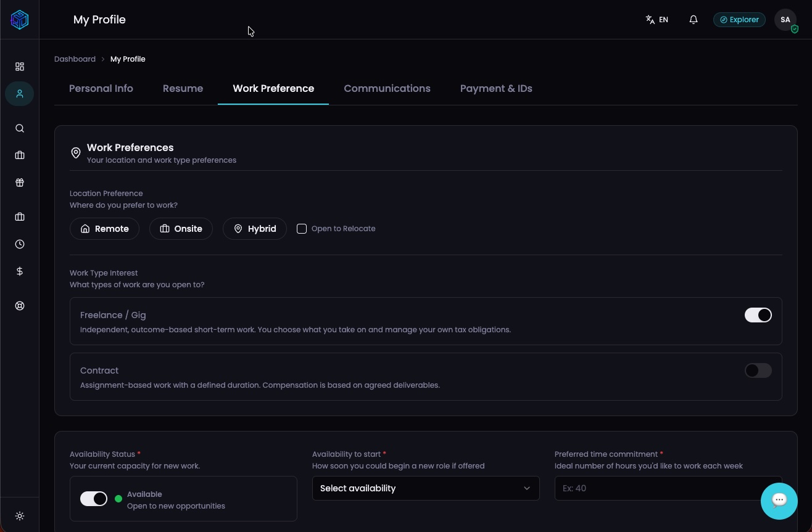Open the chat bubble widget
This screenshot has width=812, height=532.
click(779, 501)
